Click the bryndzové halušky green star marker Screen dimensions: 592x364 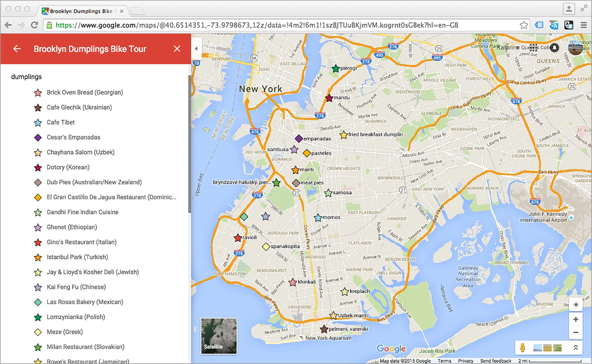(277, 183)
